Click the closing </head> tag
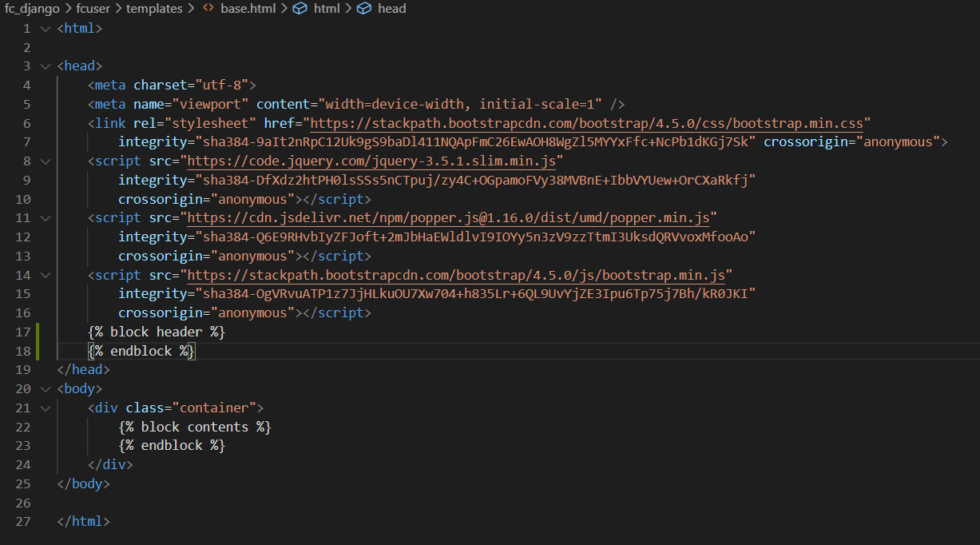Viewport: 980px width, 545px height. 84,370
